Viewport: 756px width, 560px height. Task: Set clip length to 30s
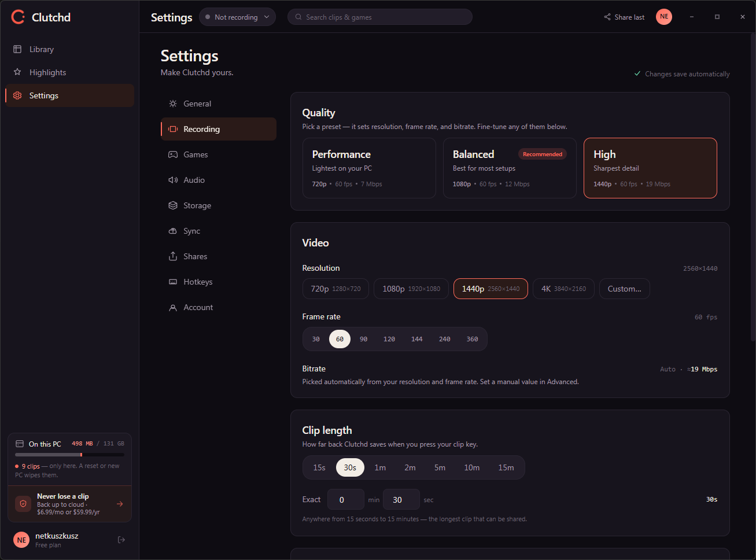[350, 467]
